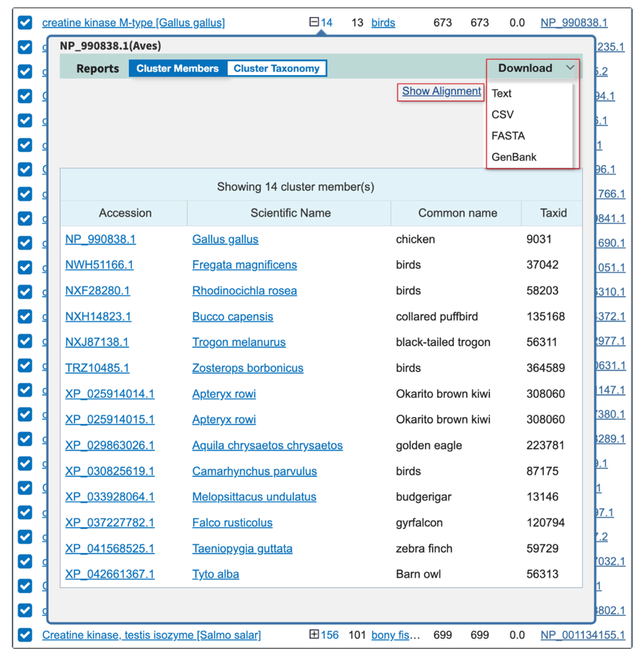Screen dimensions: 644x655
Task: Select GenBank download option
Action: click(514, 157)
